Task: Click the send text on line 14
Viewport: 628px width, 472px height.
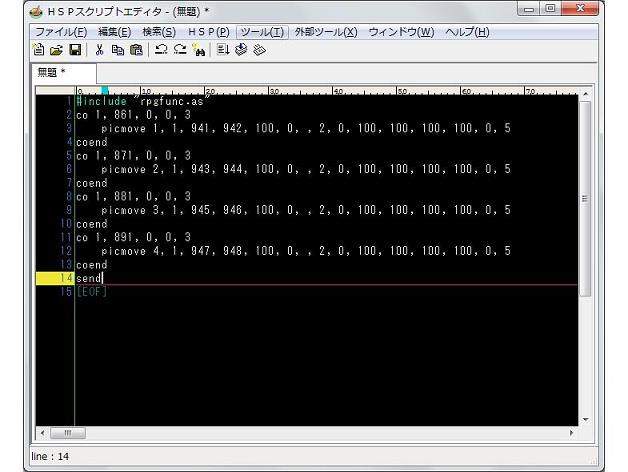Action: point(89,278)
